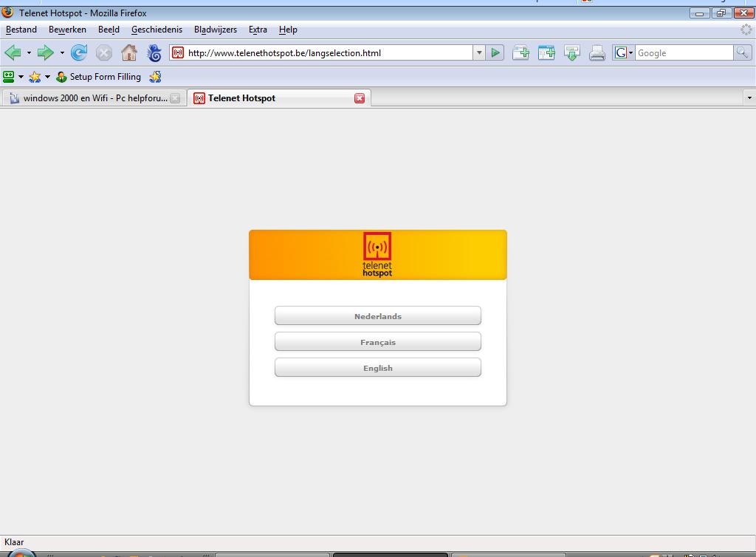Open the Bewerken menu

pos(67,30)
